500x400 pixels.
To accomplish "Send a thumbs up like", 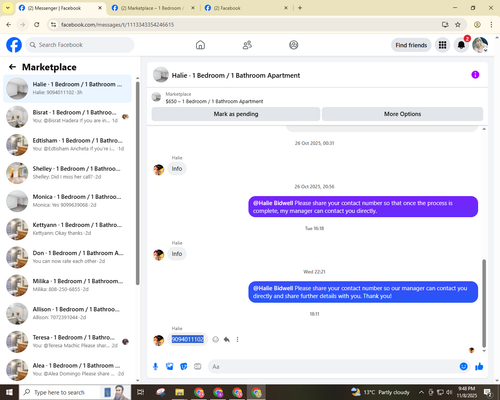I will pyautogui.click(x=479, y=367).
